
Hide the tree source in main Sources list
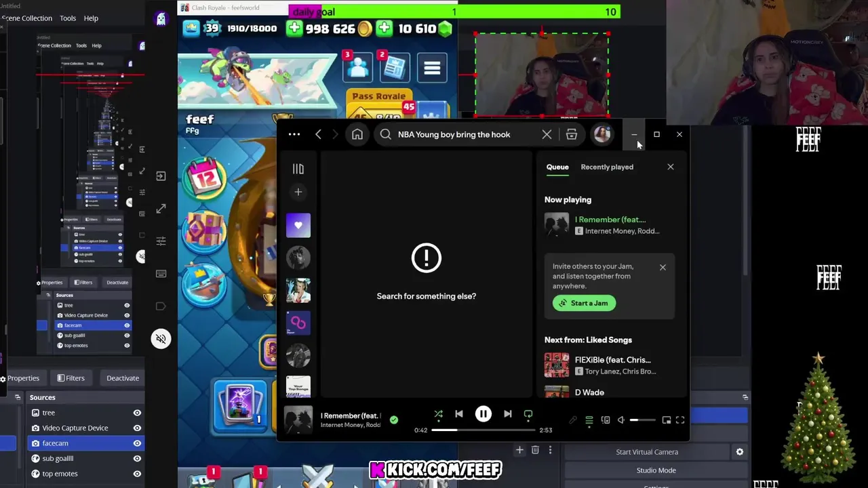(x=137, y=413)
